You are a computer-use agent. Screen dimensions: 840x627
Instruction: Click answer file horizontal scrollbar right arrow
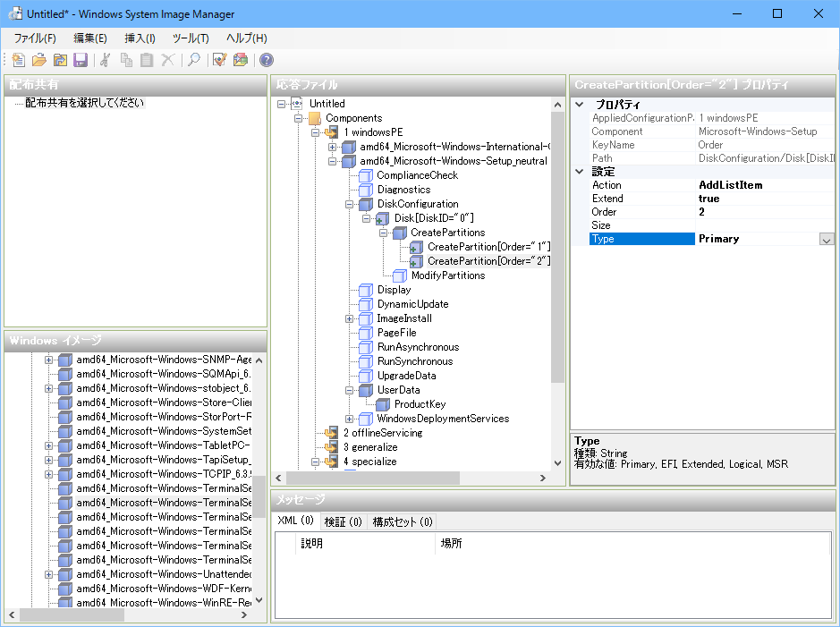point(543,479)
